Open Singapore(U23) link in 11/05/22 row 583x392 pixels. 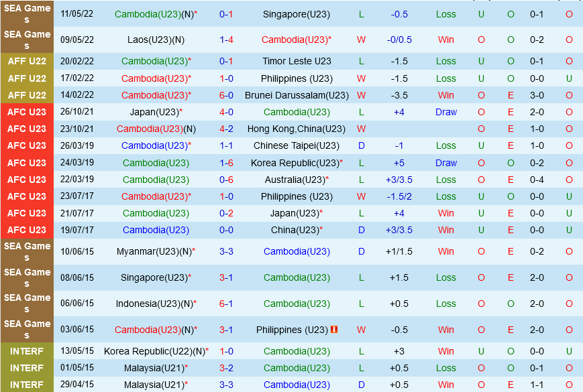coord(297,14)
